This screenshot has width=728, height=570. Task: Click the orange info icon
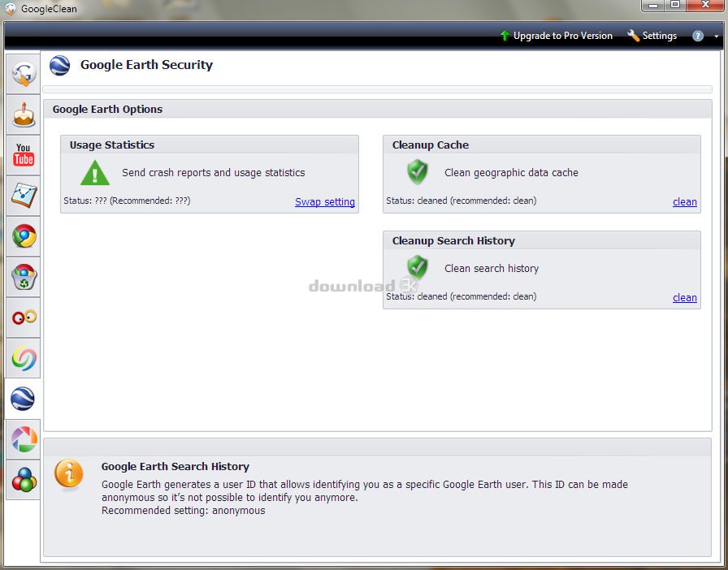pyautogui.click(x=69, y=474)
